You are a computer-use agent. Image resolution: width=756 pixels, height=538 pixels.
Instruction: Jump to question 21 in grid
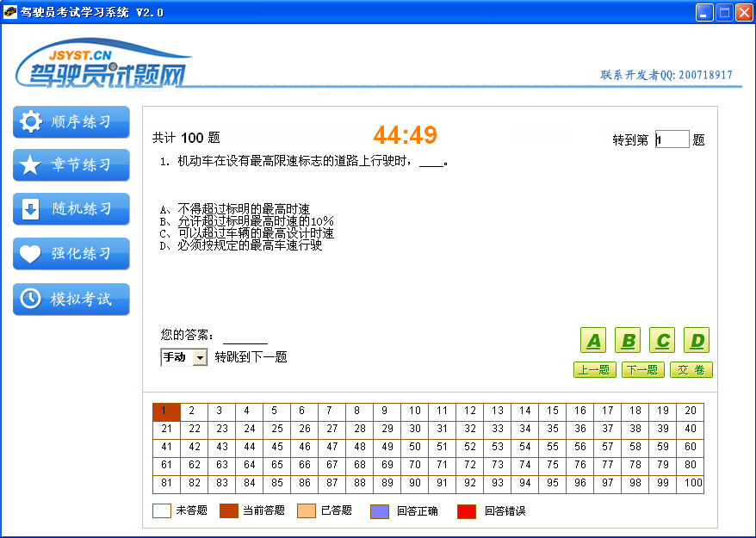tap(166, 430)
